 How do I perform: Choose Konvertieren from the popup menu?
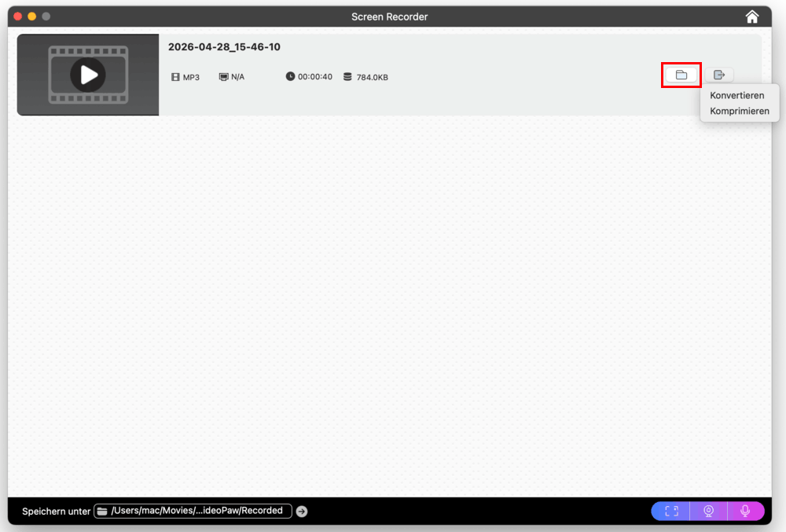point(737,95)
